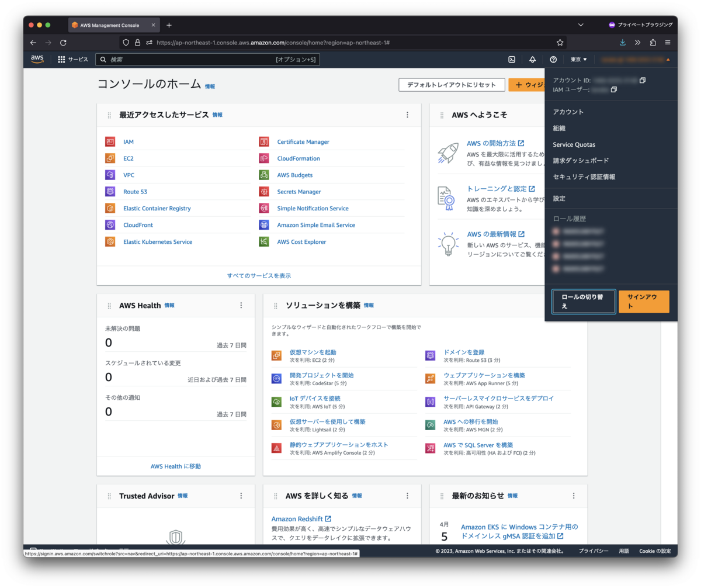Image resolution: width=701 pixels, height=588 pixels.
Task: Click the EC2 service icon
Action: click(x=110, y=158)
